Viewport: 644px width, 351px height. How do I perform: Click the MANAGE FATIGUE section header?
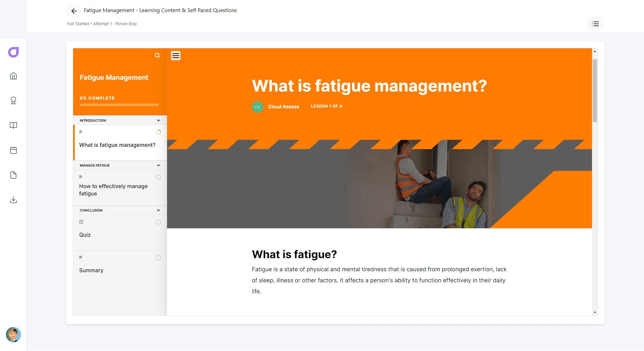pyautogui.click(x=120, y=165)
